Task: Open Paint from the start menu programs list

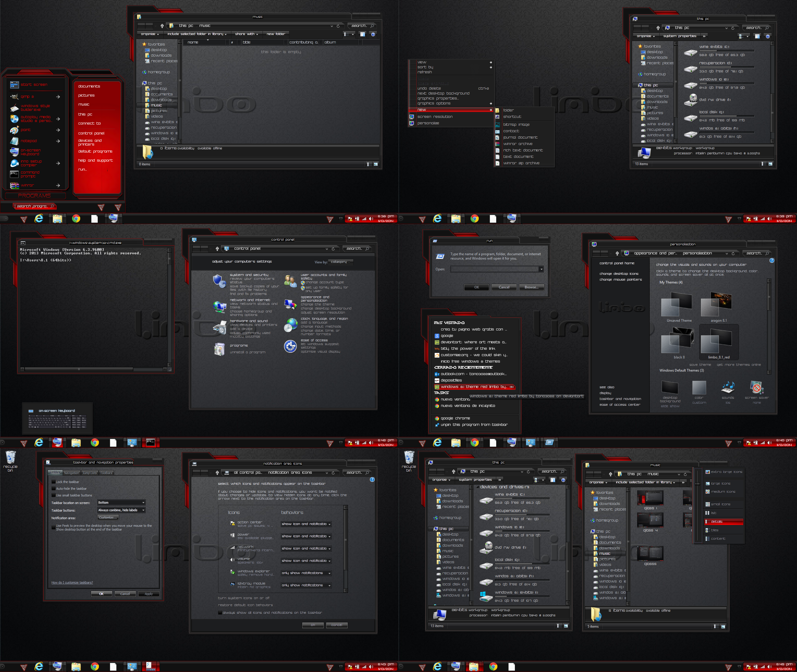Action: (15, 130)
